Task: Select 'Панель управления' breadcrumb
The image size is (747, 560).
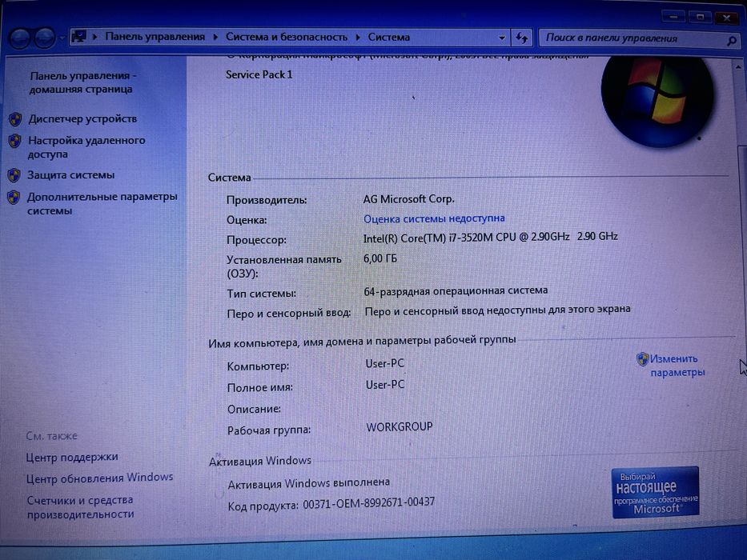Action: point(155,37)
